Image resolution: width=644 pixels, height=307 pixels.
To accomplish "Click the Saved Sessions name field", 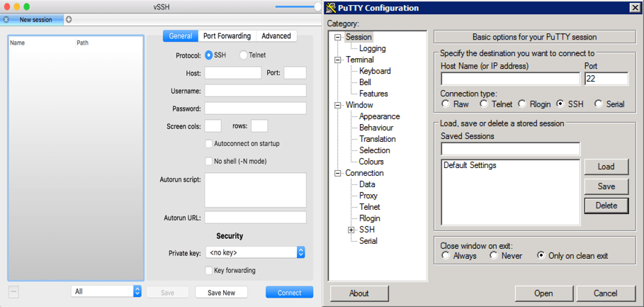I will (511, 149).
